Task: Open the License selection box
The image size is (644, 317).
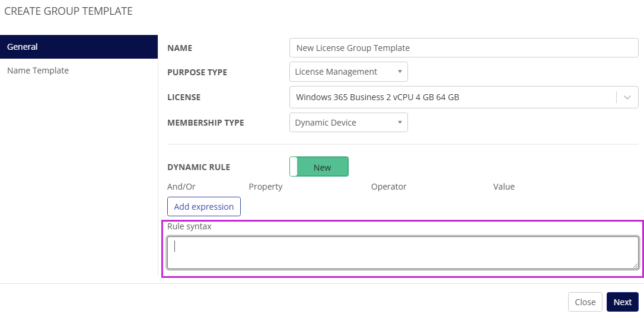Action: pyautogui.click(x=452, y=97)
